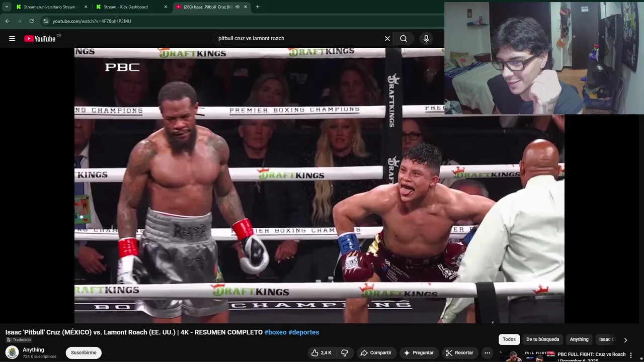Image resolution: width=644 pixels, height=362 pixels.
Task: Open PBC FULL FIGHT recommended video thumbnail
Action: click(x=526, y=356)
